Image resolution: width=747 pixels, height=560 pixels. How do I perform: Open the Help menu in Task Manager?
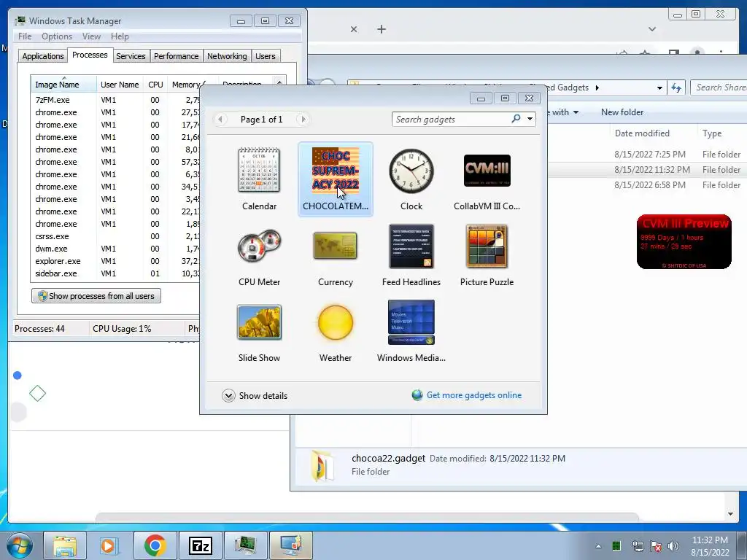(120, 36)
